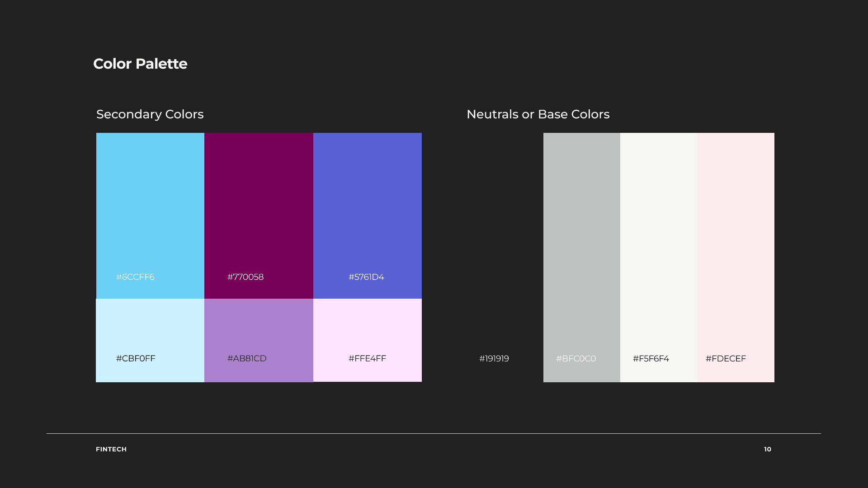Viewport: 868px width, 488px height.
Task: Select the #FFE4FF light pink swatch
Action: click(x=367, y=328)
